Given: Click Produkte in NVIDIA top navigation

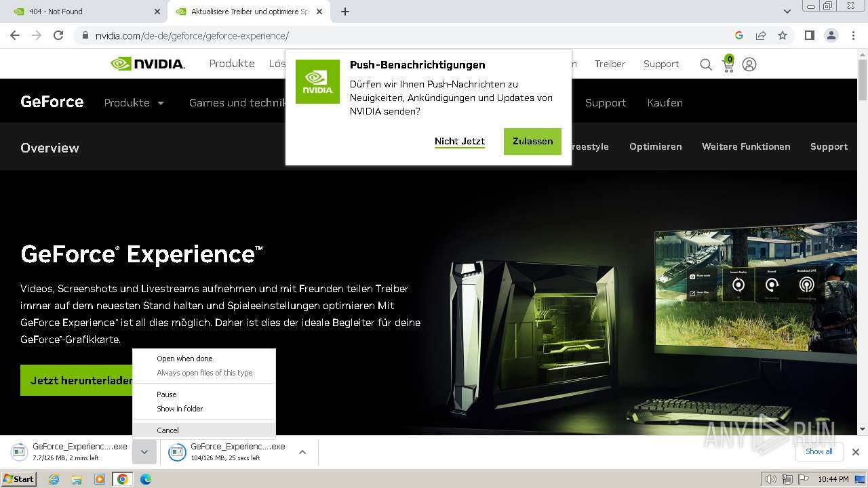Looking at the screenshot, I should pyautogui.click(x=232, y=64).
